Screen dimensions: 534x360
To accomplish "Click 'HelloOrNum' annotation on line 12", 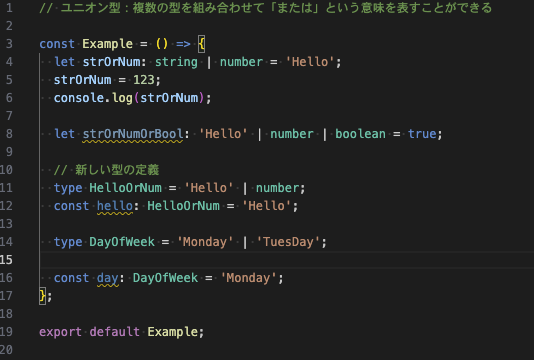I will [x=183, y=206].
